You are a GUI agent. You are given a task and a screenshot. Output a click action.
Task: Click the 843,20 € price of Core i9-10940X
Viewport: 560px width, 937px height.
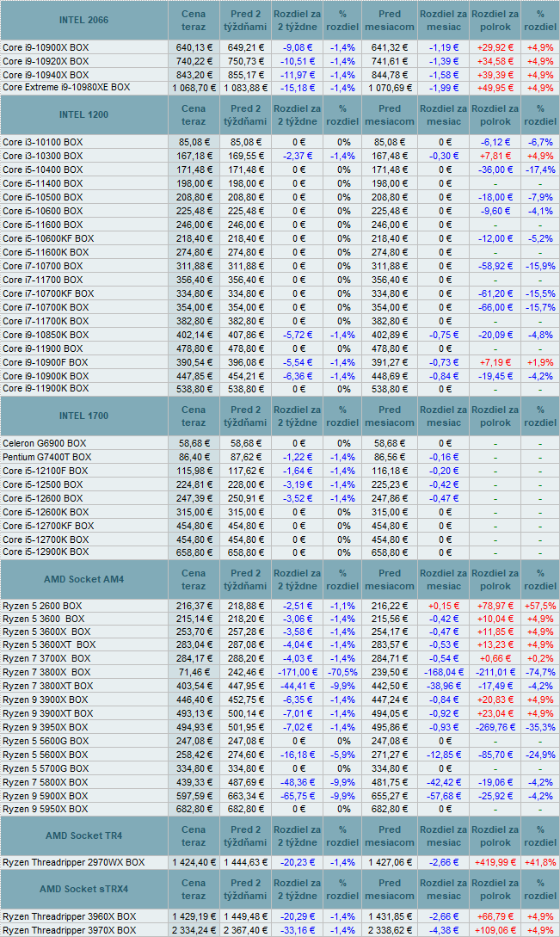click(x=194, y=75)
